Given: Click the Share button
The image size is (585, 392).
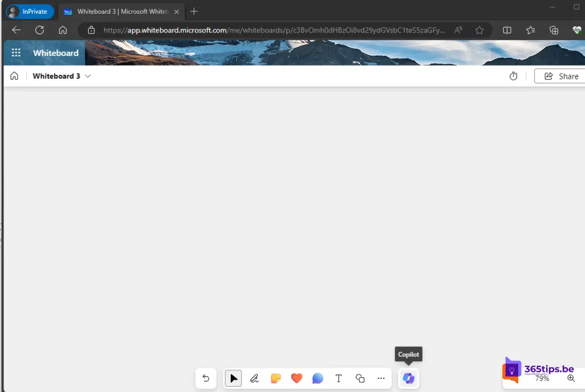Looking at the screenshot, I should 561,76.
